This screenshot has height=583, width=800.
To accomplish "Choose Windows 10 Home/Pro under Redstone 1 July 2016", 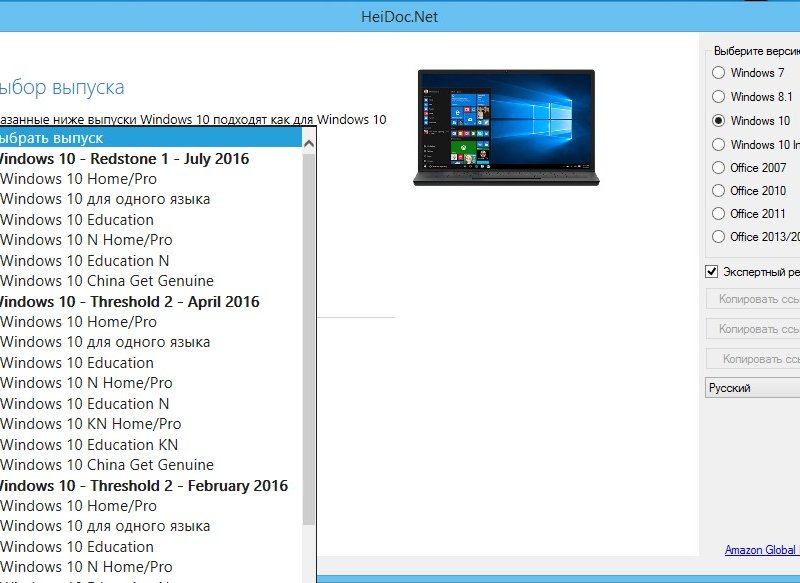I will coord(151,179).
